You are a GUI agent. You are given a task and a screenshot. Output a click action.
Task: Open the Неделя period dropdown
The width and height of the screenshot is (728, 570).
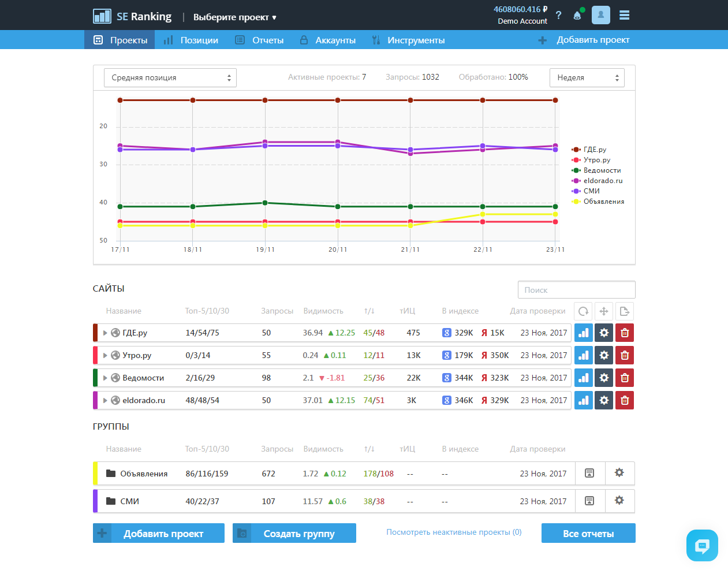click(x=587, y=78)
